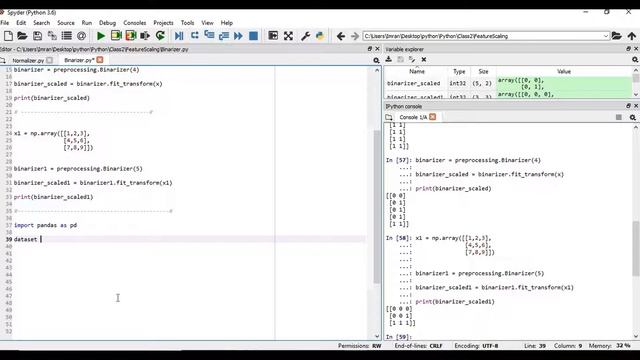Maximize the current pane
This screenshot has height=360, width=640.
(273, 36)
